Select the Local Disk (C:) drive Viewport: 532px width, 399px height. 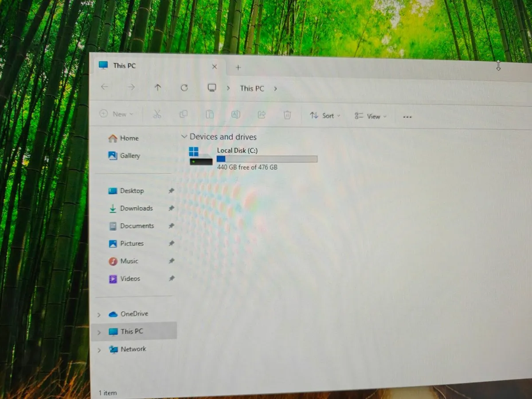(237, 150)
